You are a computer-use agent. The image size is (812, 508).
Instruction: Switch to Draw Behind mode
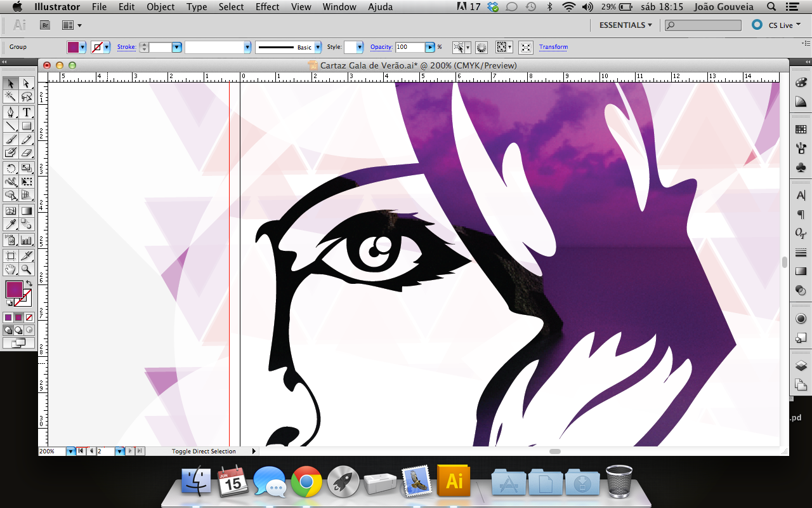(18, 330)
